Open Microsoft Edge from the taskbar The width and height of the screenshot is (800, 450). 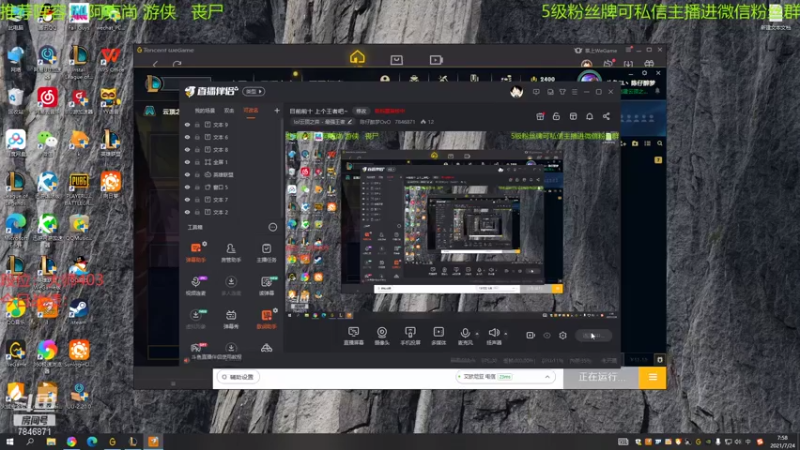point(92,441)
